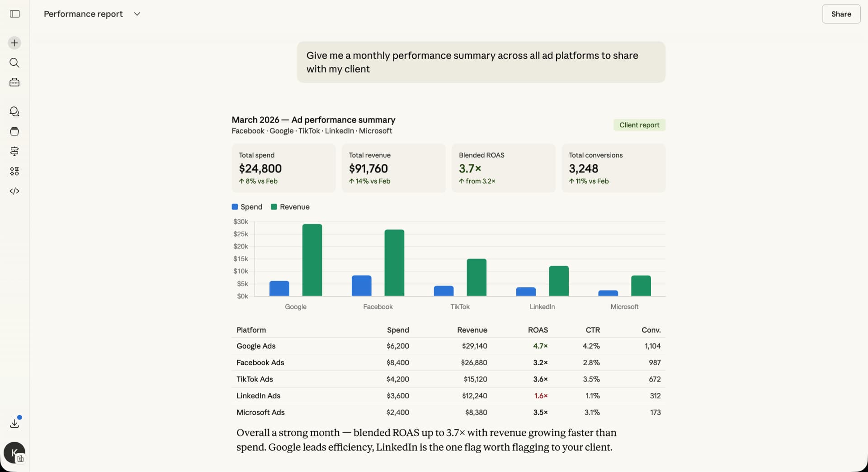Viewport: 868px width, 472px height.
Task: Open the grid shapes icon in sidebar
Action: [x=14, y=171]
